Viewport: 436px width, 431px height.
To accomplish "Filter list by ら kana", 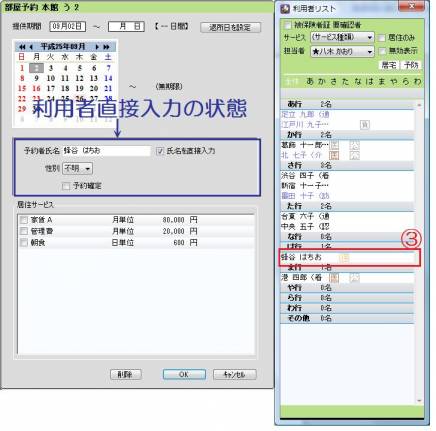I will pyautogui.click(x=405, y=81).
